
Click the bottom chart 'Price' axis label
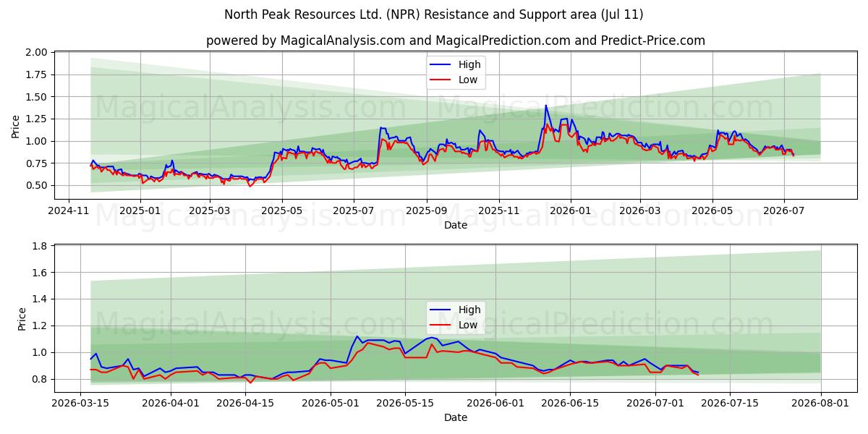coord(22,319)
